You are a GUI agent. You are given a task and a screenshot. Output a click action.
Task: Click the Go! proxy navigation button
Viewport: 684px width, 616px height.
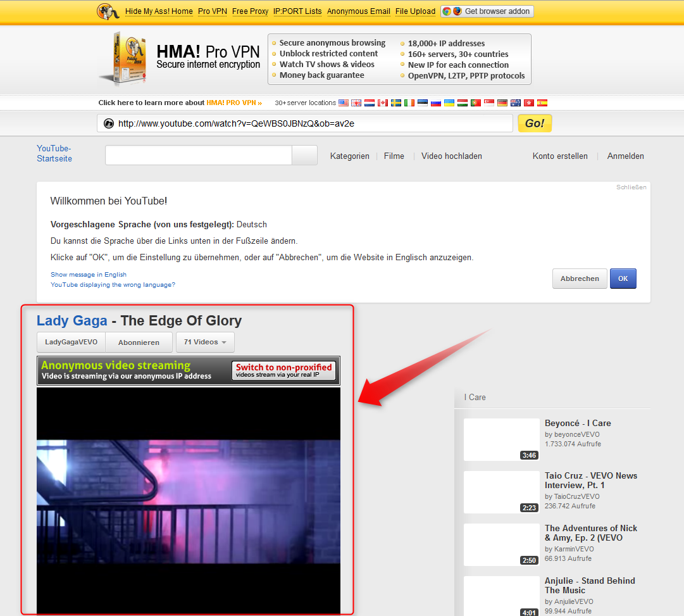[534, 123]
